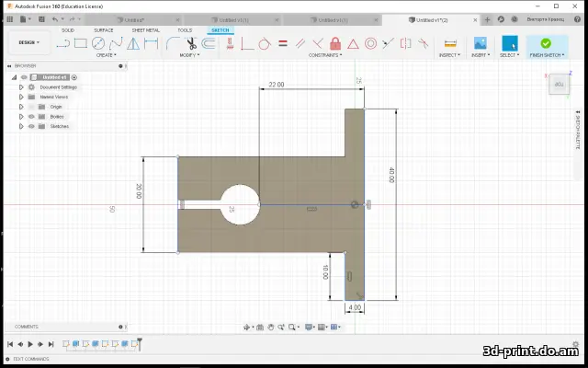Click the Measure tool under Inspect

[x=450, y=43]
